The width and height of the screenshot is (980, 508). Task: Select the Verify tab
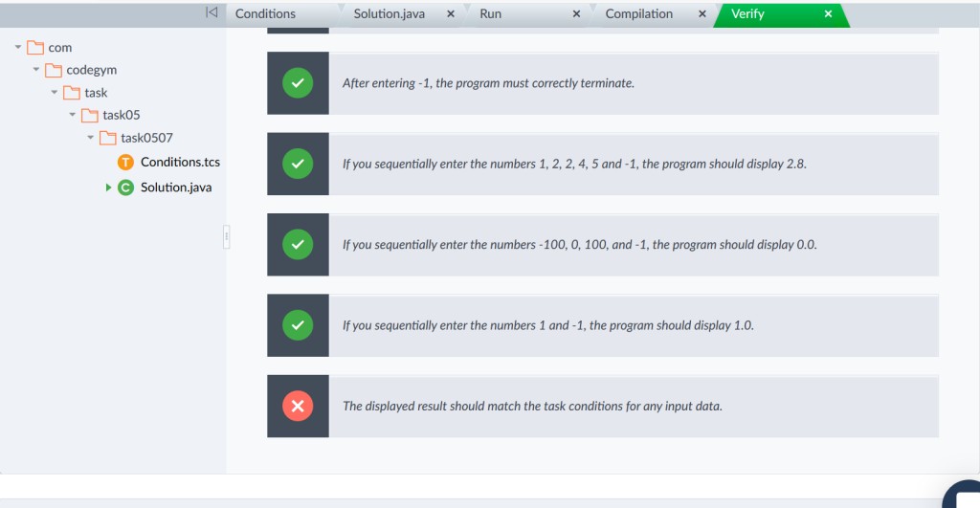pyautogui.click(x=747, y=13)
